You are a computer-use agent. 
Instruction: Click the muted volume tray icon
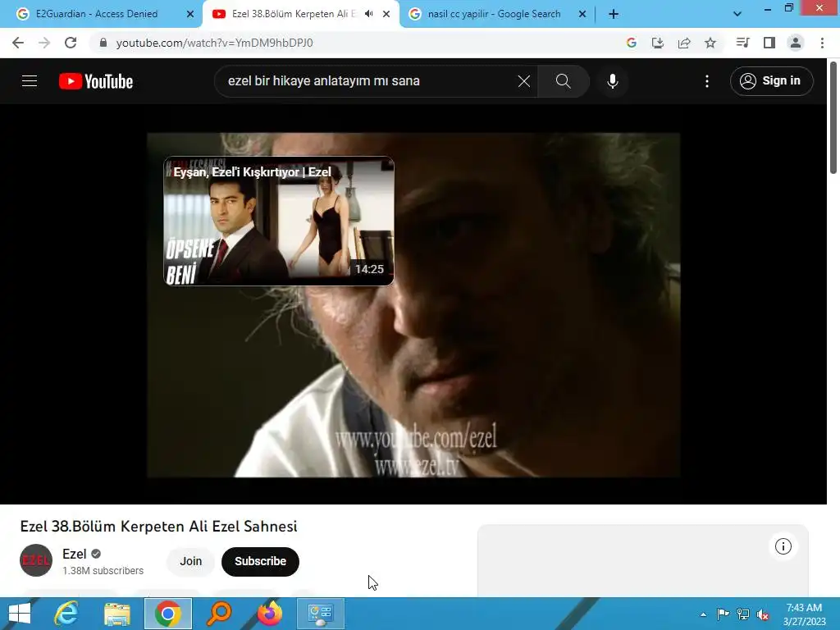(x=763, y=614)
